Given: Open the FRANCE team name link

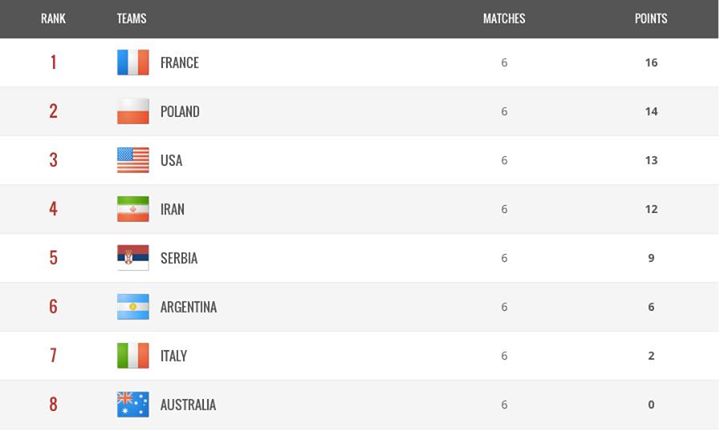Looking at the screenshot, I should point(180,62).
